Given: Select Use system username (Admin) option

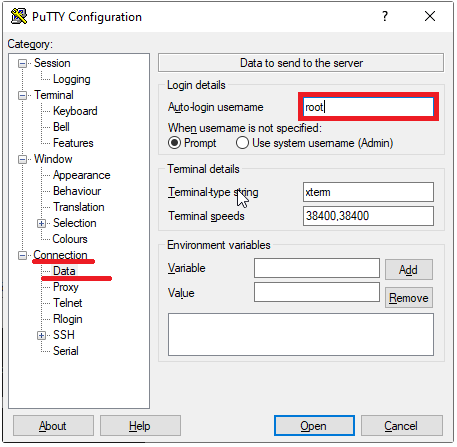Looking at the screenshot, I should 242,143.
